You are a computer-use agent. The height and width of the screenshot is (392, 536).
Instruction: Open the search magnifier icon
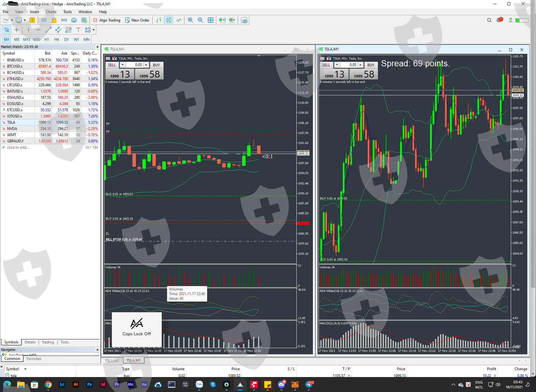(489, 20)
